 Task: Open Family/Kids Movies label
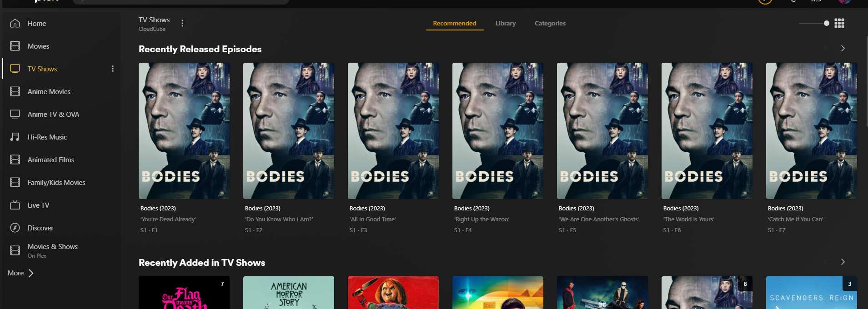(56, 182)
